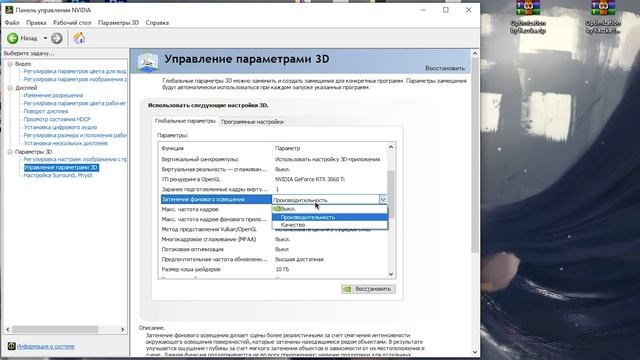
Task: Open the Файл menu
Action: pos(12,23)
